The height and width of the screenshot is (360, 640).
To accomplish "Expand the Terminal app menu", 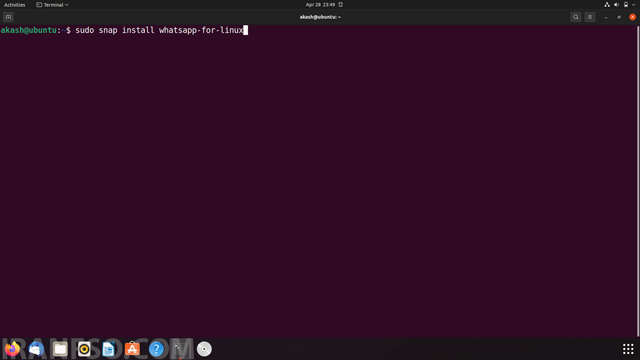I will coord(52,5).
